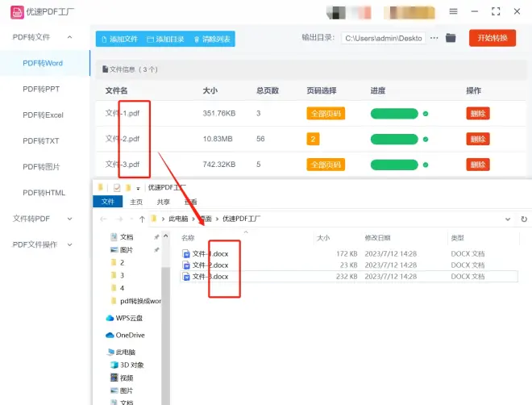The height and width of the screenshot is (405, 532).
Task: Sort by 名称 column in Explorer
Action: tap(188, 238)
